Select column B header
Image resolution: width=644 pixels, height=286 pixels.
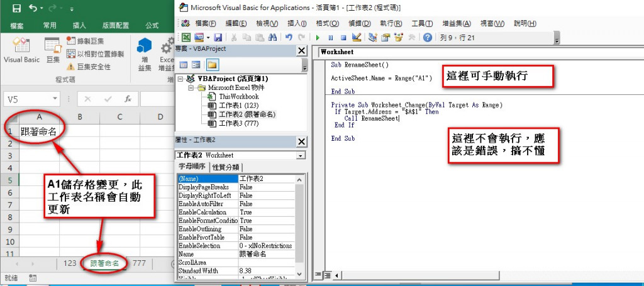[80, 117]
